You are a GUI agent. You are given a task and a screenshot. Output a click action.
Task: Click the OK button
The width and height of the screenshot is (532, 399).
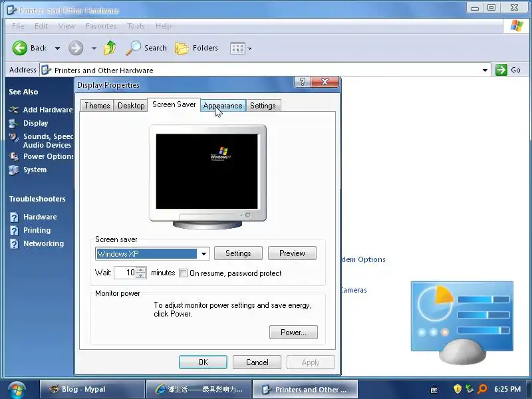(203, 362)
